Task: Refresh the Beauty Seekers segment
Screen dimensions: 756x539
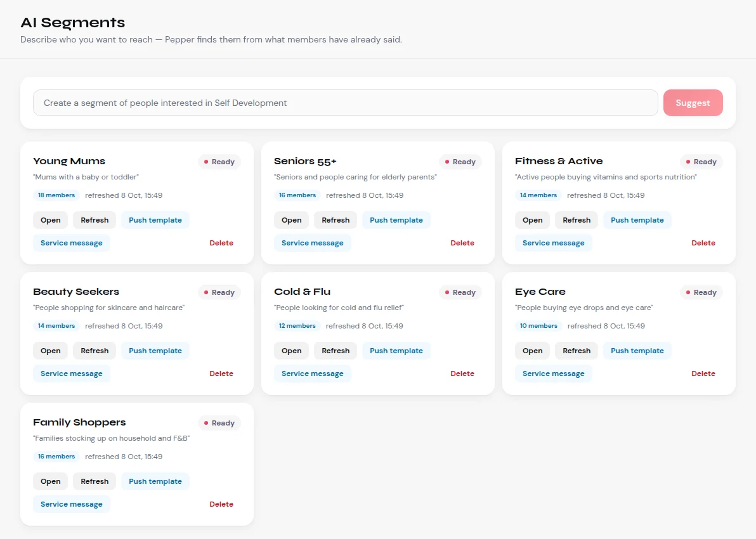Action: click(x=94, y=351)
